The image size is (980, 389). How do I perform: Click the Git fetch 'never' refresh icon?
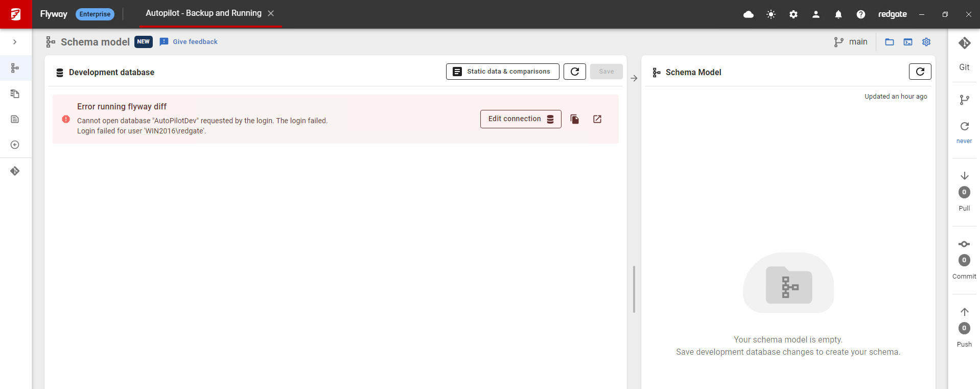pyautogui.click(x=964, y=127)
